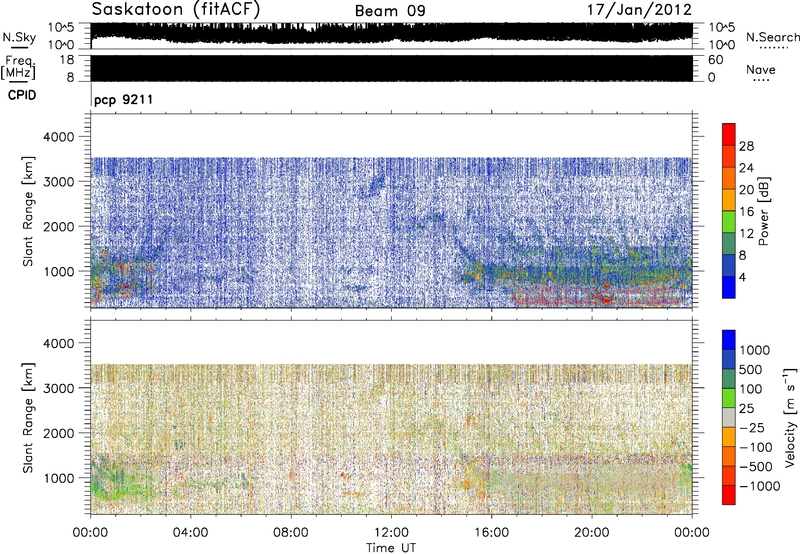The image size is (800, 554).
Task: Click the velocity panel 'Slant Range [km]' label
Action: tap(28, 417)
